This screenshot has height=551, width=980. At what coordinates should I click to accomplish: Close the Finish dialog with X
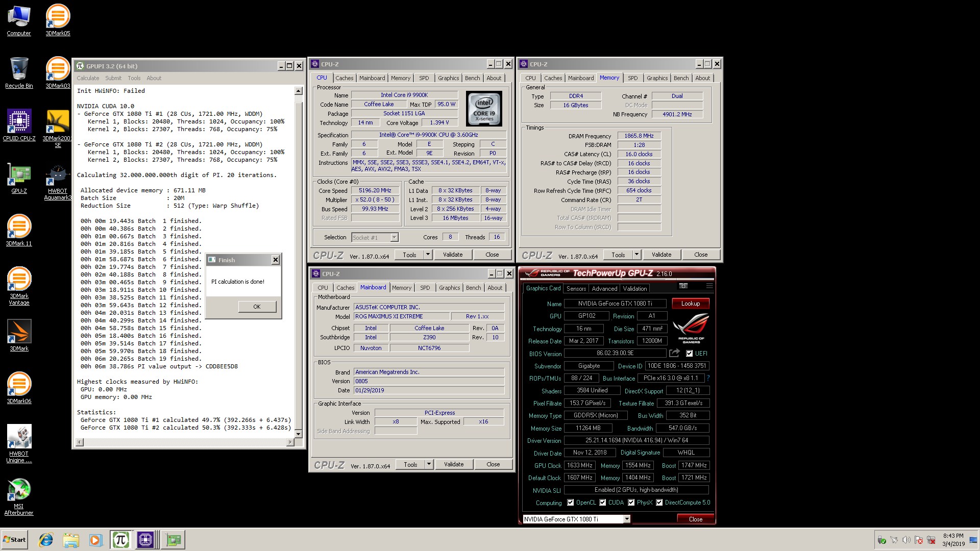[x=275, y=260]
